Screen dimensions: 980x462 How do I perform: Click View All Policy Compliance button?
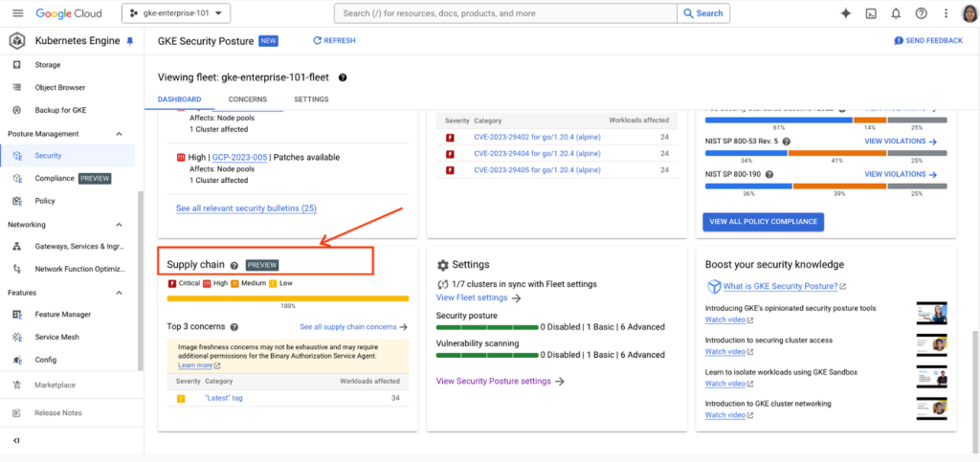click(x=763, y=222)
